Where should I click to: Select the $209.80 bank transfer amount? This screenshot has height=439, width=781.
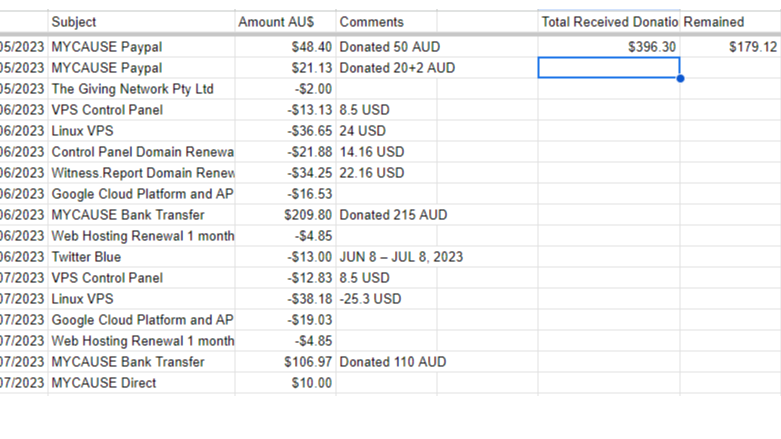tap(285, 215)
